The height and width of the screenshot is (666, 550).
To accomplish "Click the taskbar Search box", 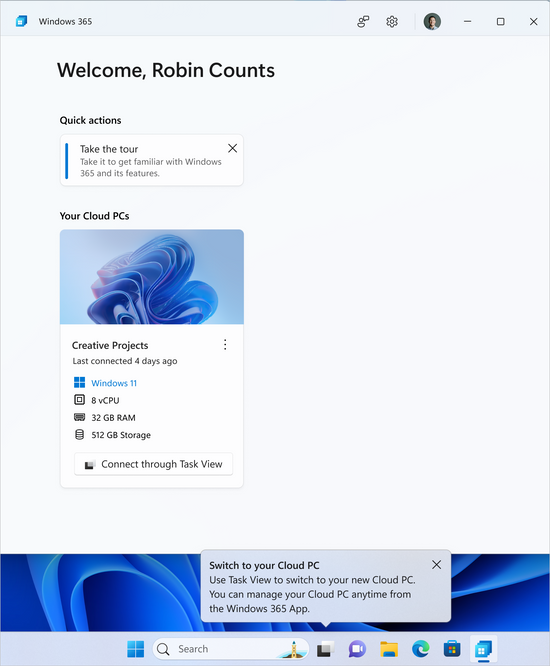I will tap(231, 649).
